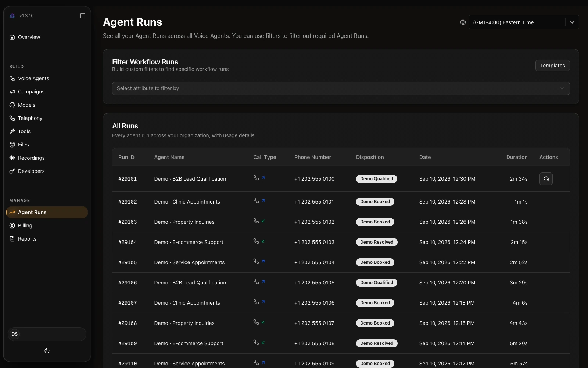Open the Tools section
This screenshot has height=368, width=588.
click(47, 131)
